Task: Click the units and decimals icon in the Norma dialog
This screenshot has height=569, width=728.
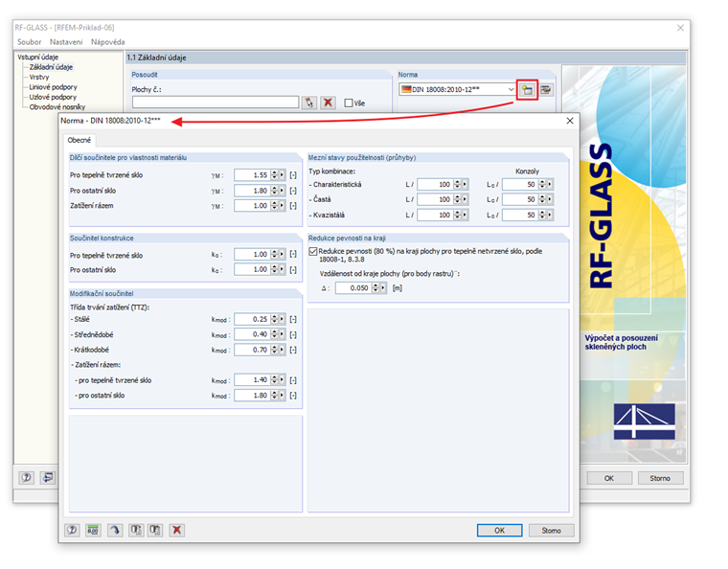Action: click(93, 530)
